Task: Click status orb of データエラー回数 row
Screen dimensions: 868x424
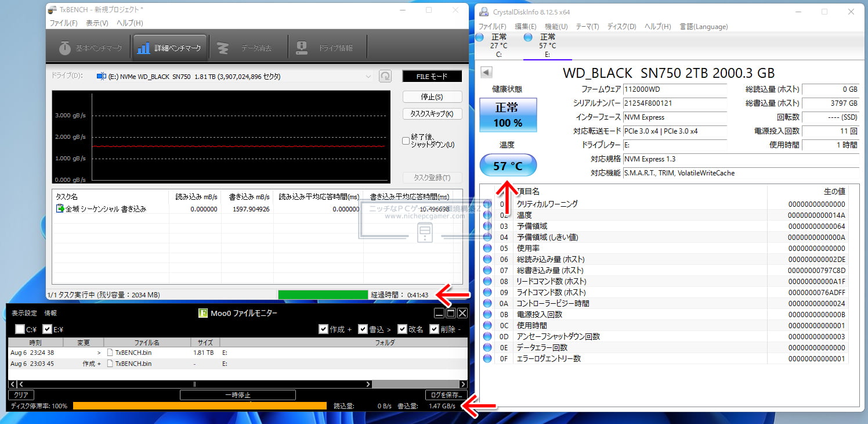Action: coord(487,347)
